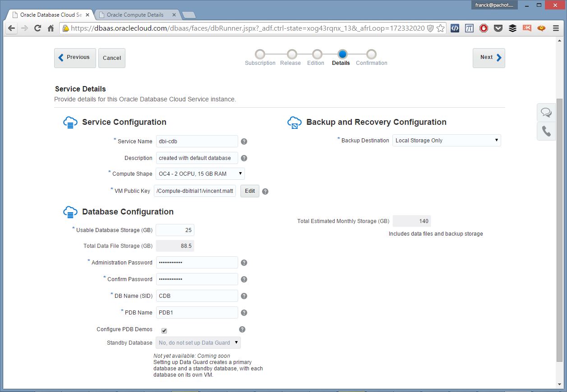Select the Details wizard step
Viewport: 567px width, 392px height.
pos(342,55)
